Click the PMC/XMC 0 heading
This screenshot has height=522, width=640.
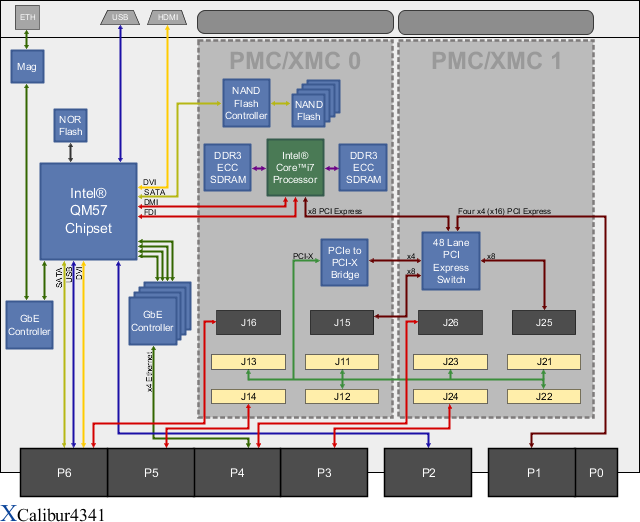tap(295, 61)
